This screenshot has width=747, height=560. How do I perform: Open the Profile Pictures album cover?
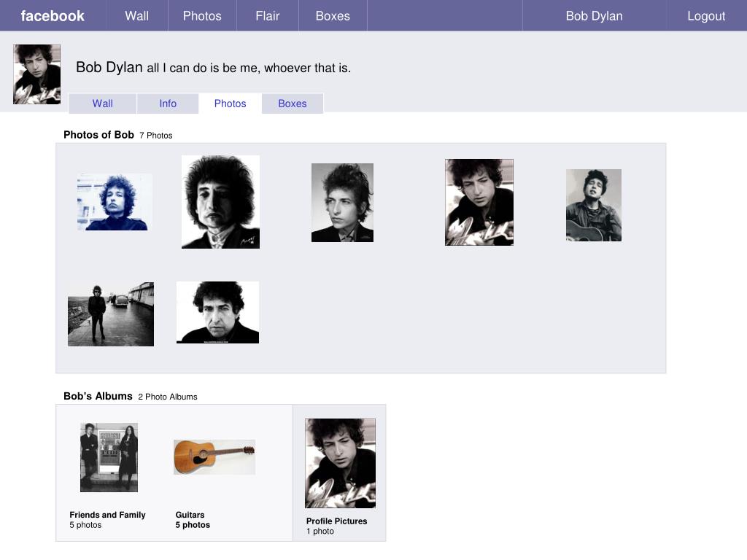pos(340,463)
